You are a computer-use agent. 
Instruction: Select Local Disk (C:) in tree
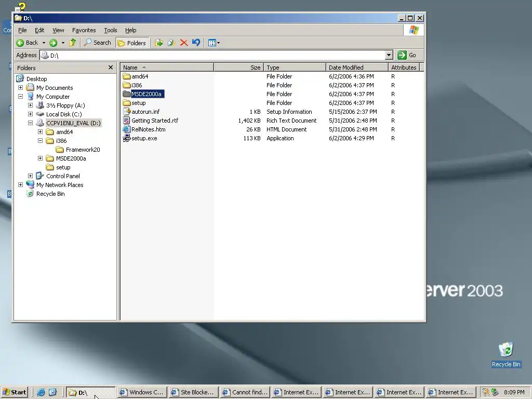[x=64, y=114]
